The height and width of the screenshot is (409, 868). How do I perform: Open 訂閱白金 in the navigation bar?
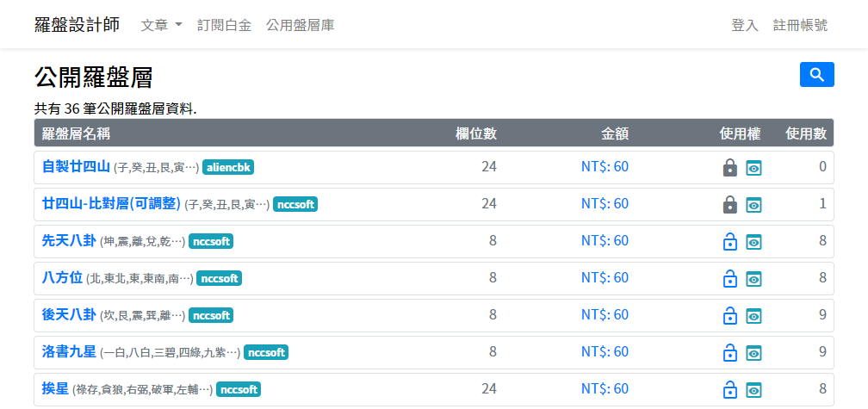click(224, 25)
